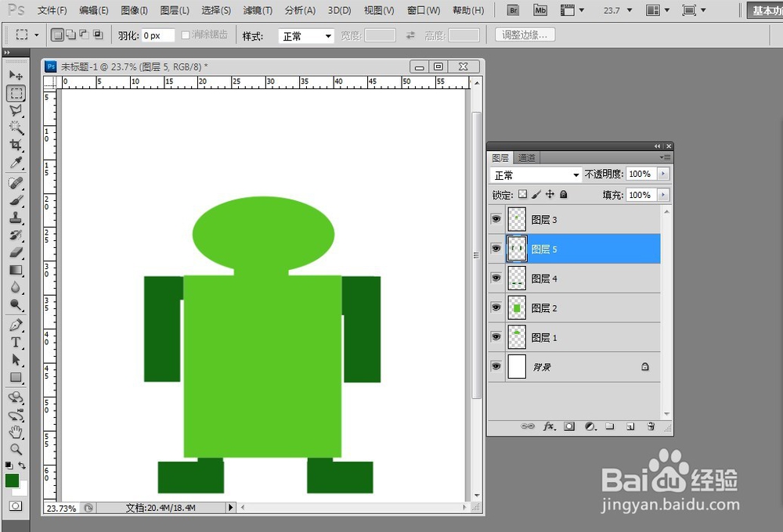Toggle lock all for layer
Screen dimensions: 783x532
[x=563, y=194]
